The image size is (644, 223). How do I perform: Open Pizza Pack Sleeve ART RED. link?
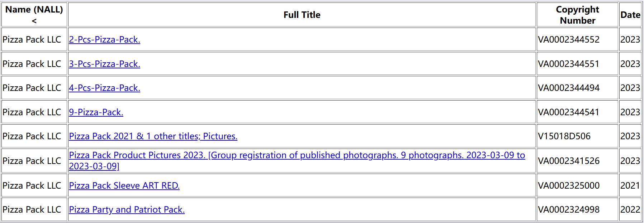point(124,185)
